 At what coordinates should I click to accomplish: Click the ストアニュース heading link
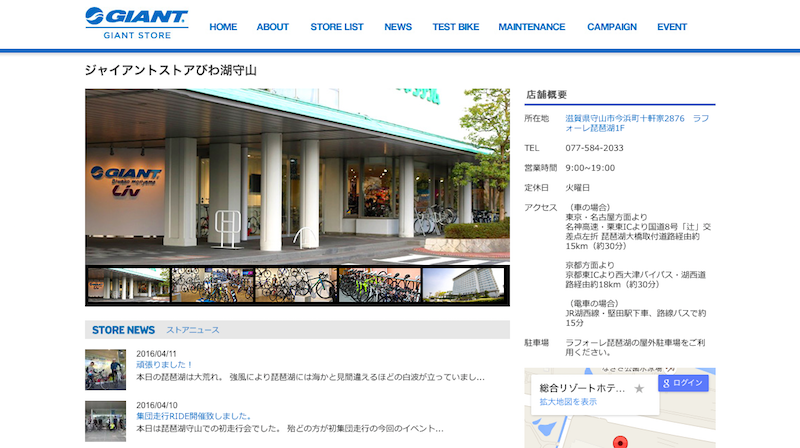193,330
